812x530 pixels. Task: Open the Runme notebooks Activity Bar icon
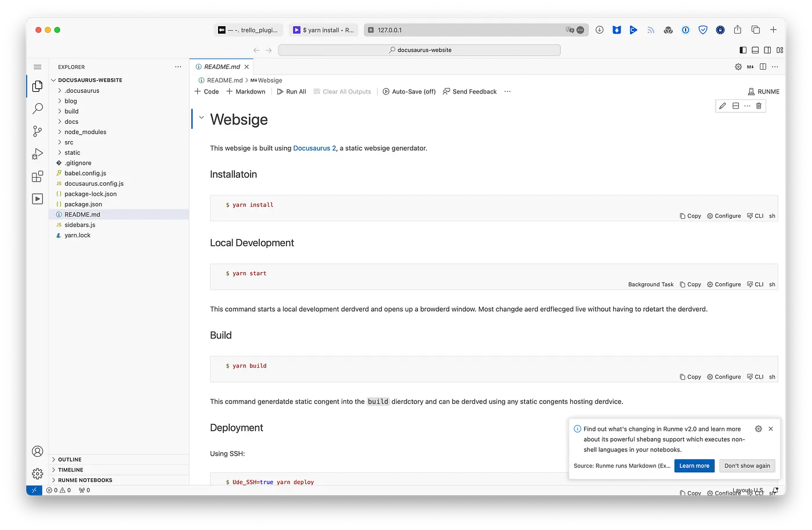click(x=37, y=199)
